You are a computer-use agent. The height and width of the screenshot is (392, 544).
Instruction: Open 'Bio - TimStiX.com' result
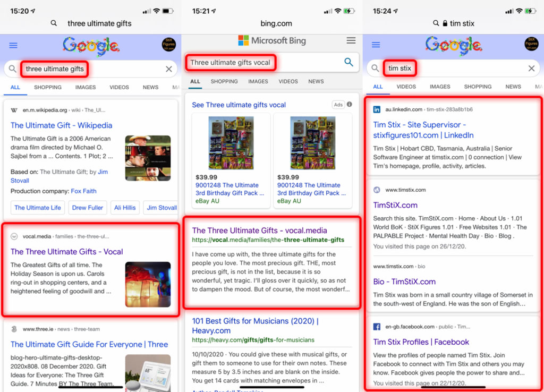[404, 282]
